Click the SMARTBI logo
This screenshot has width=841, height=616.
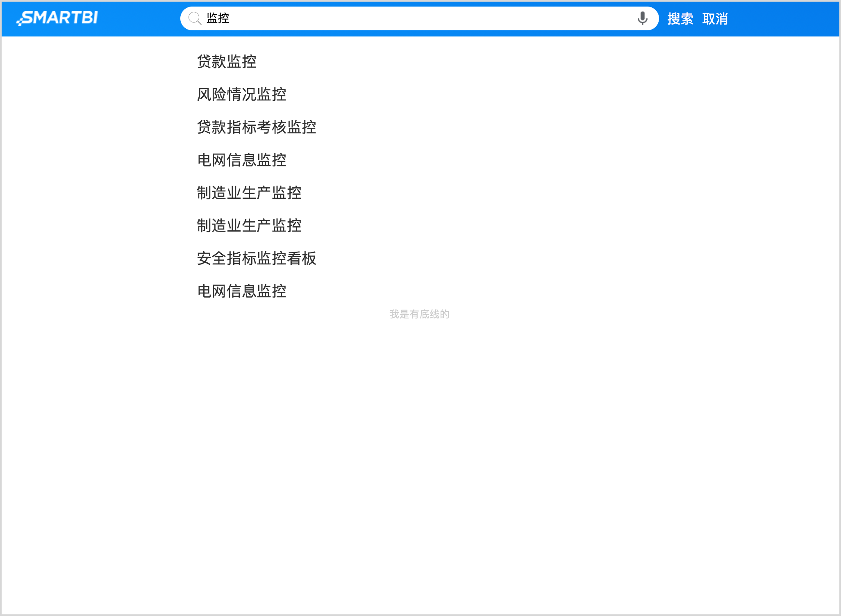click(x=57, y=18)
